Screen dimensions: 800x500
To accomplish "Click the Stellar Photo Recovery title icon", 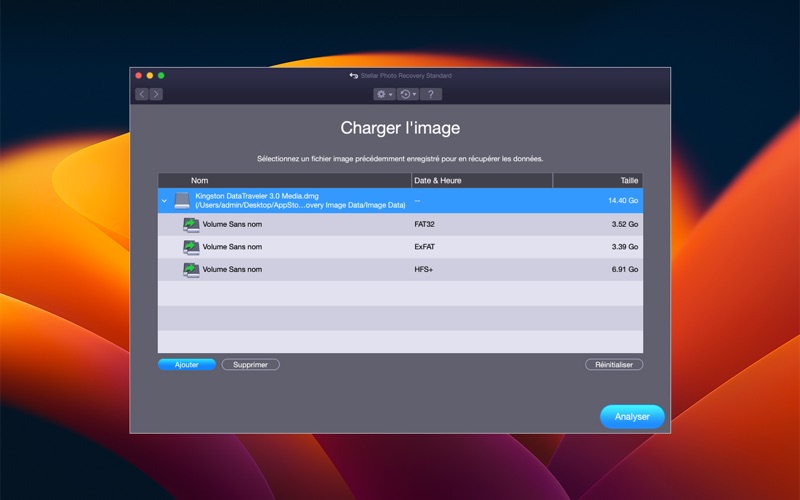I will [x=354, y=76].
